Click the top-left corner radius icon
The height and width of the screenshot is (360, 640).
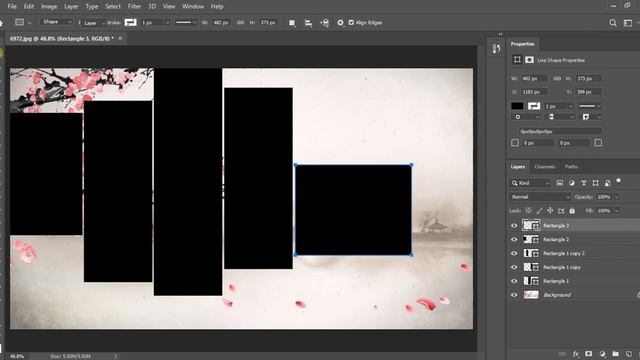click(515, 143)
